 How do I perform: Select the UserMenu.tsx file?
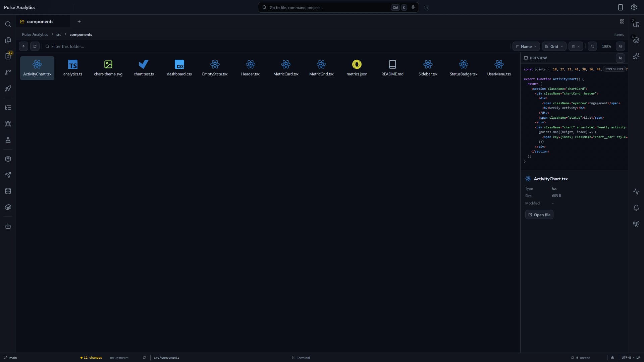click(499, 68)
